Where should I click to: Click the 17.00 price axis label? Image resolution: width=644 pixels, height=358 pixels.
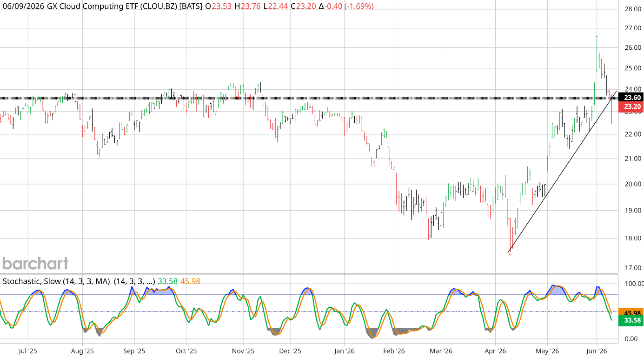pos(633,268)
